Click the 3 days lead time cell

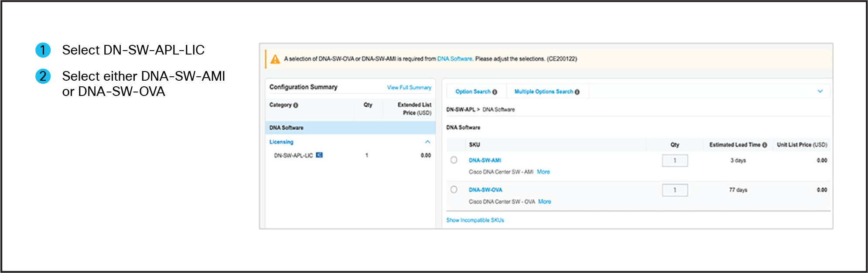pos(738,160)
